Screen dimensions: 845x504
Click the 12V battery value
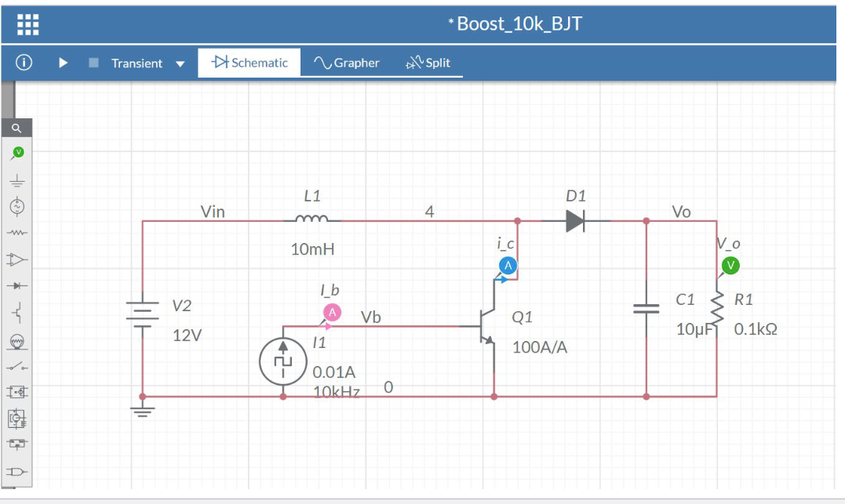click(187, 335)
